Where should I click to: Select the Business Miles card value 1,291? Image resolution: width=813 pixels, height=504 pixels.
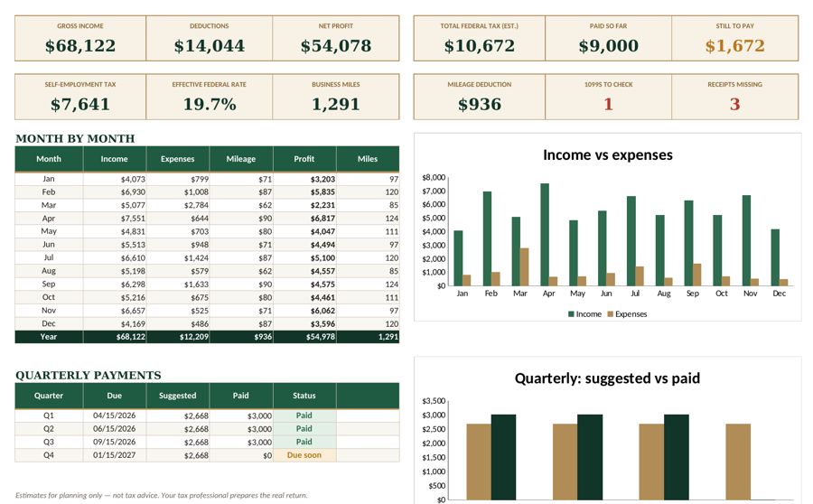(x=336, y=104)
